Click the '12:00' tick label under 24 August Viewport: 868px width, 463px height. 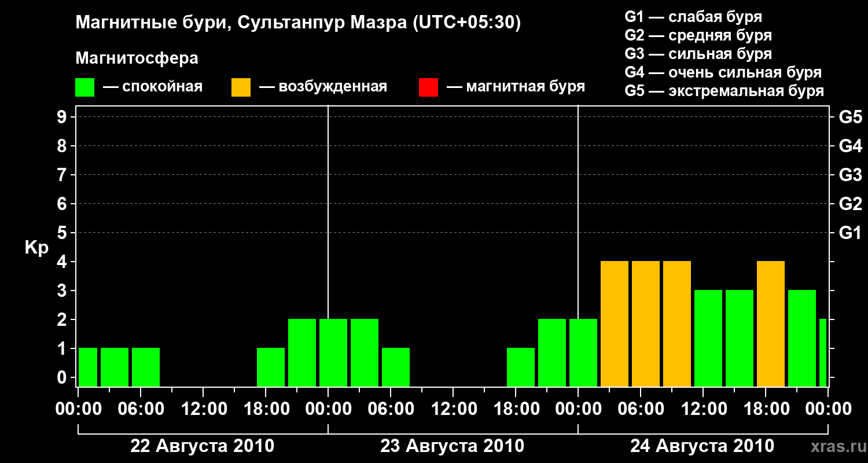coord(703,409)
